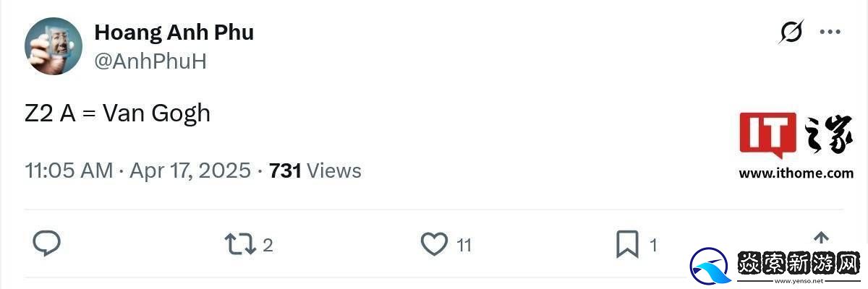Like the tweet with the heart icon
This screenshot has height=289, width=868.
[434, 244]
